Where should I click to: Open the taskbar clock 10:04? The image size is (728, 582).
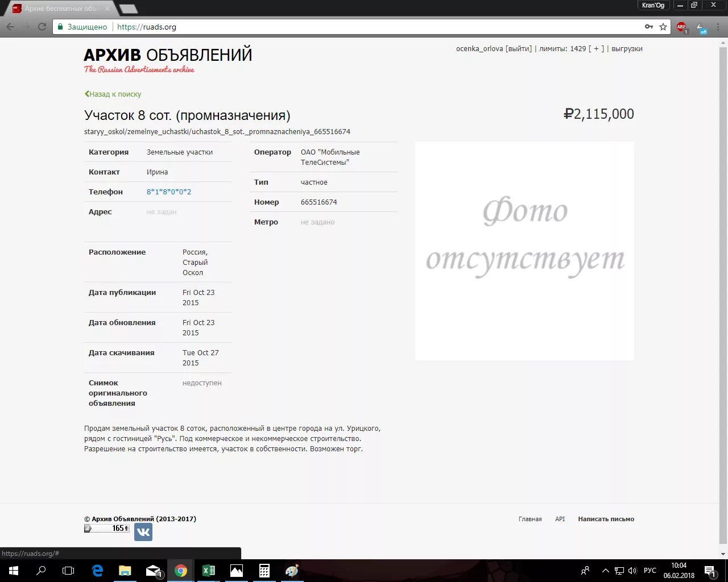point(679,571)
